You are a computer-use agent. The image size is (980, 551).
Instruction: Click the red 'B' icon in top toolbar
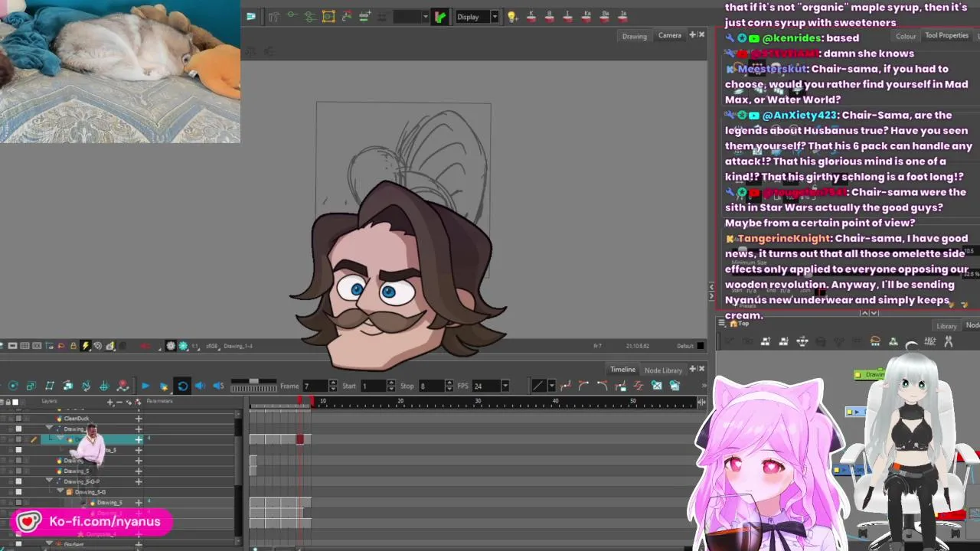click(549, 16)
